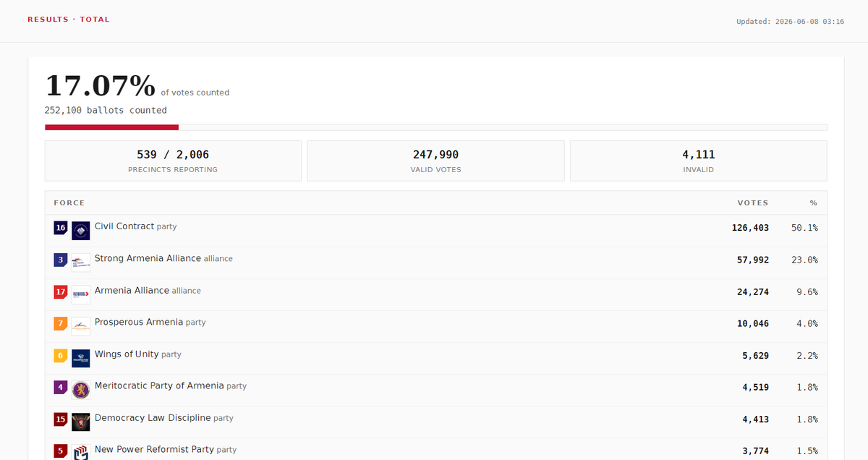Select the Strong Armenia Alliance name
The image size is (868, 460).
(148, 258)
